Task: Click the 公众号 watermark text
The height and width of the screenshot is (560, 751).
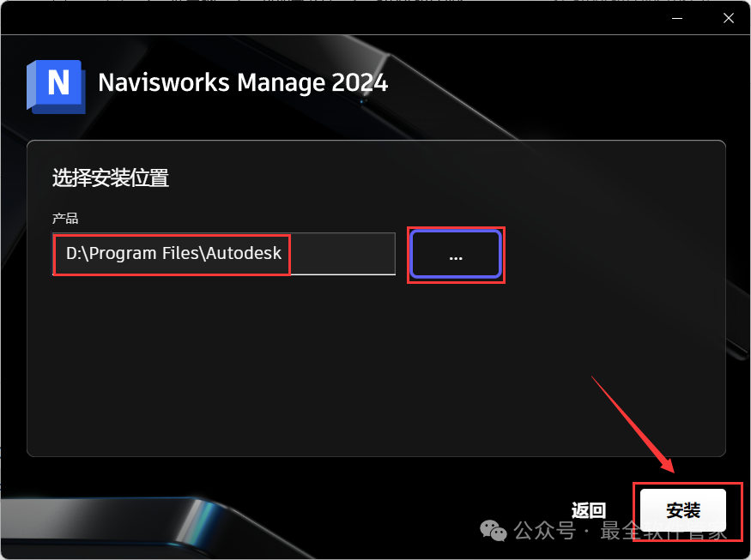Action: [x=544, y=530]
